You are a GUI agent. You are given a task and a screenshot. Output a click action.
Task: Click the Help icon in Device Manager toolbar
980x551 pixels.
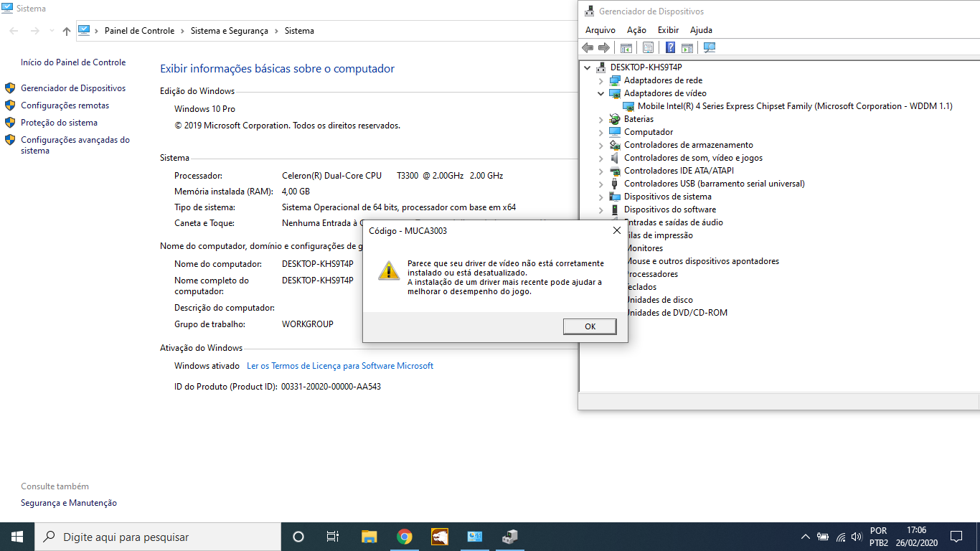tap(670, 48)
